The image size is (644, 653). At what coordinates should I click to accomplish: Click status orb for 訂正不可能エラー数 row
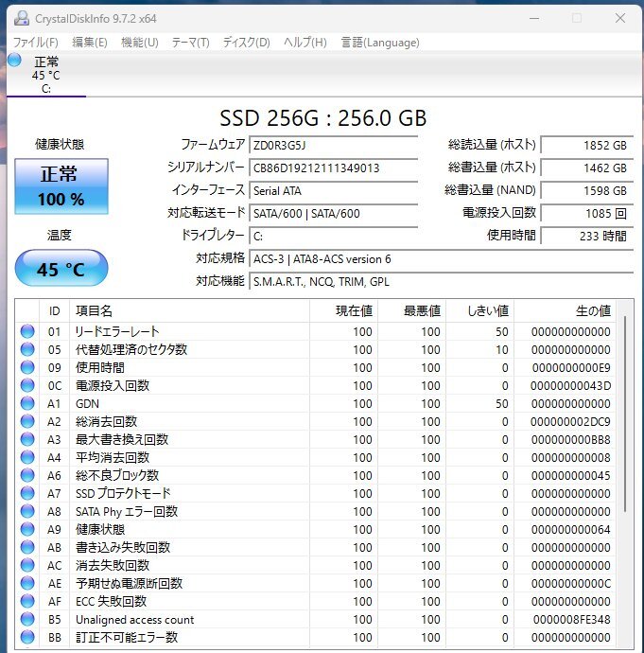27,637
